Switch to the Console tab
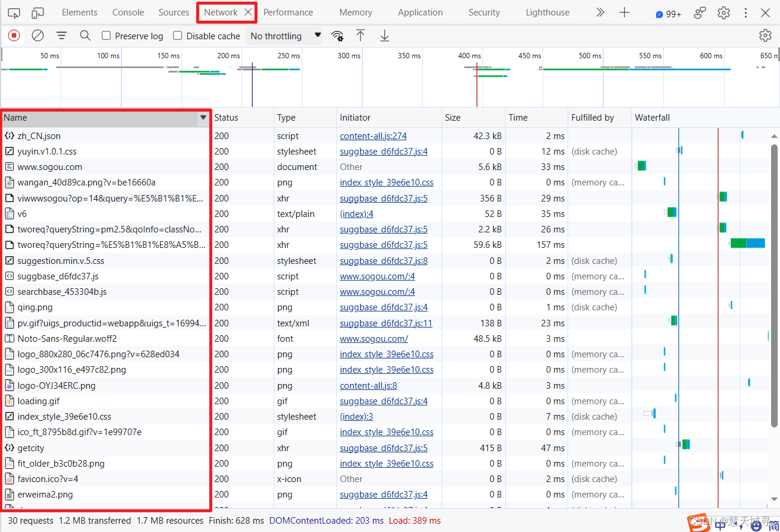Image resolution: width=780 pixels, height=532 pixels. 129,12
